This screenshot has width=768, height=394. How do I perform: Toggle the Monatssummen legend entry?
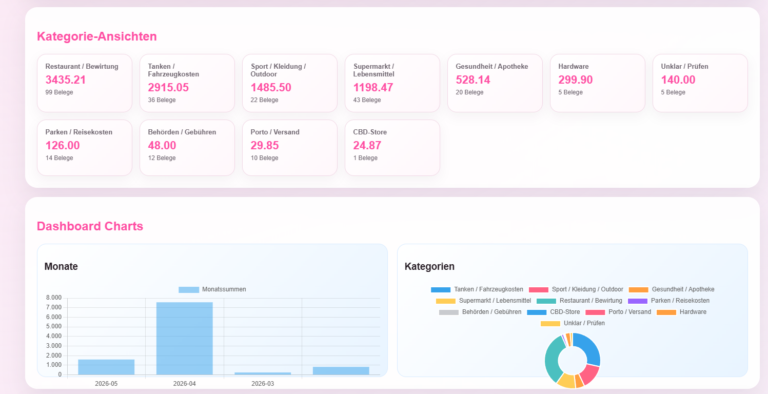pos(212,290)
